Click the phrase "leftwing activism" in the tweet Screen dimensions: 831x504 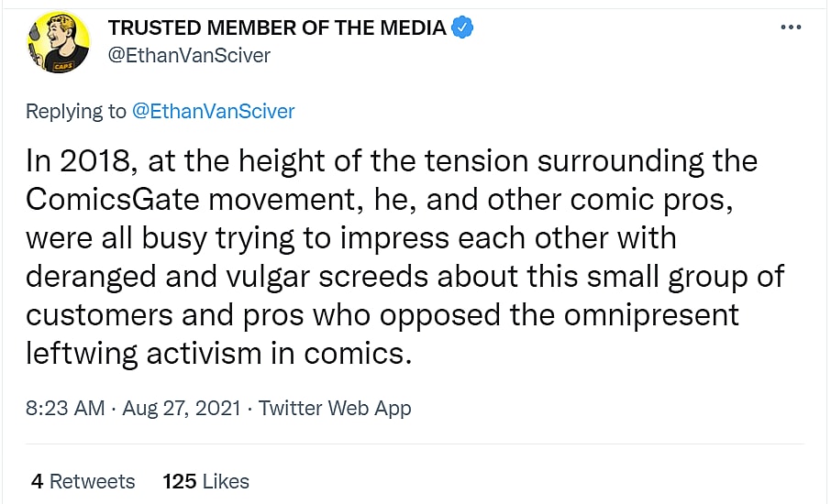click(x=166, y=353)
